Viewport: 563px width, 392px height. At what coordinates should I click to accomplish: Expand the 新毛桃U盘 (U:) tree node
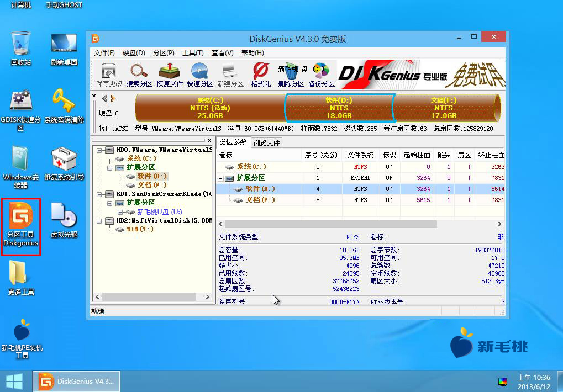120,212
